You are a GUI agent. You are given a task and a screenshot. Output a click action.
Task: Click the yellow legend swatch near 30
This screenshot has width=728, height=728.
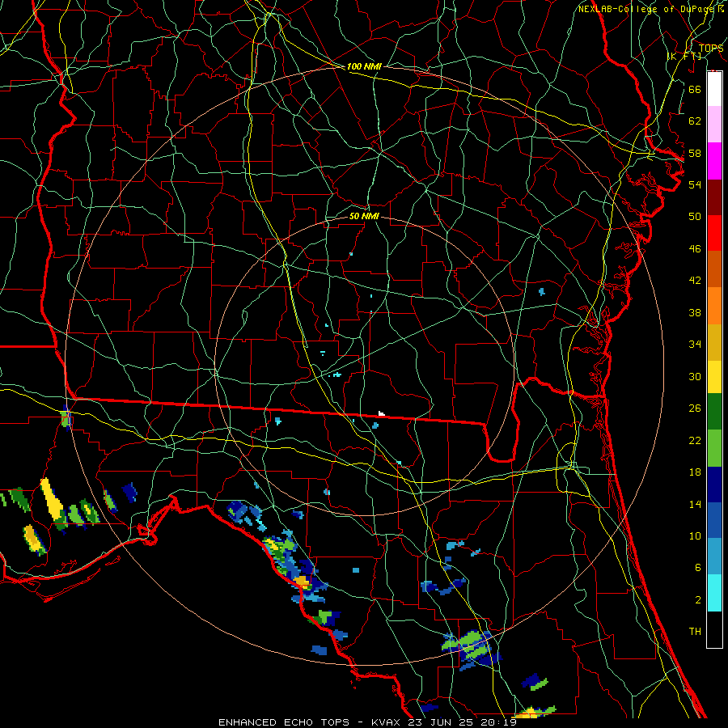point(714,377)
